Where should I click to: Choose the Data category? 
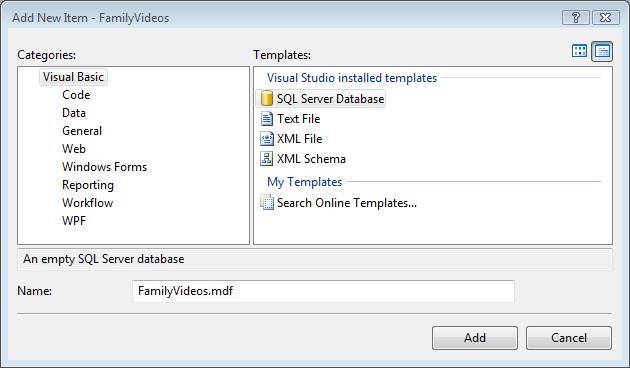(x=74, y=113)
